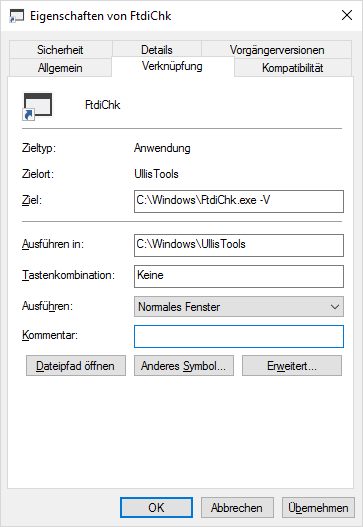
Task: Click the title bar window icon
Action: [16, 16]
